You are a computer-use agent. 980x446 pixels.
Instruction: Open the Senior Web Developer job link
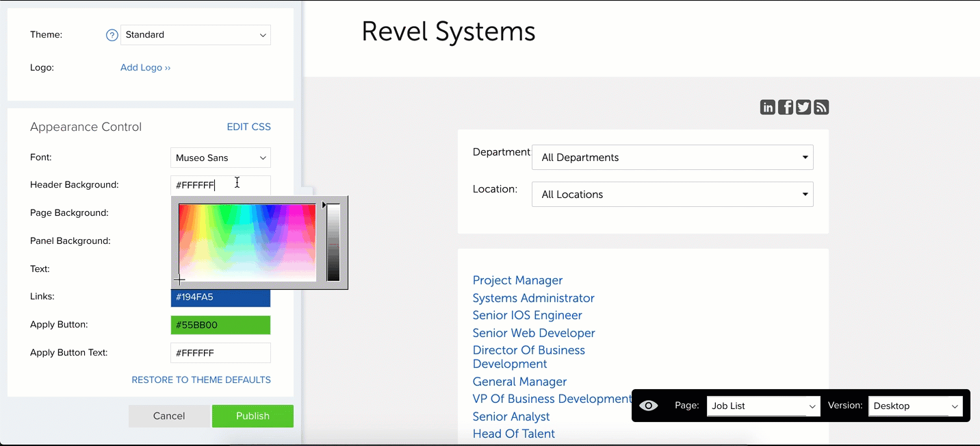[534, 333]
